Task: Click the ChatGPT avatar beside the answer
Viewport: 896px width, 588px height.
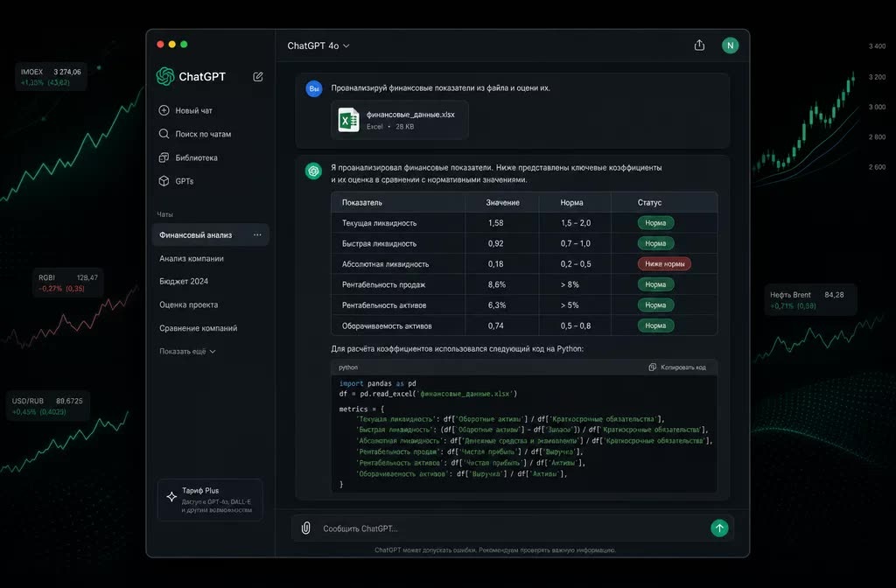Action: click(313, 171)
